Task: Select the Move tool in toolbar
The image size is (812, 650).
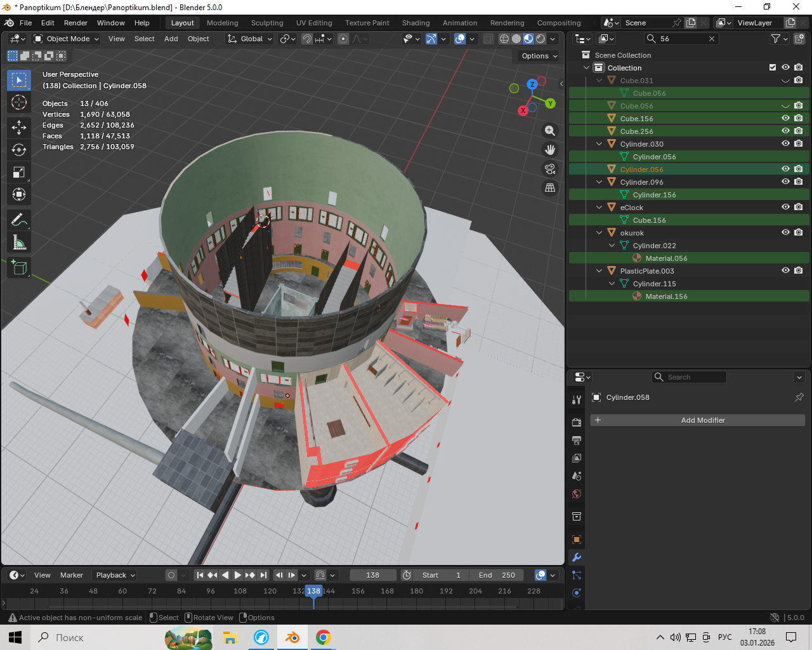Action: coord(19,127)
